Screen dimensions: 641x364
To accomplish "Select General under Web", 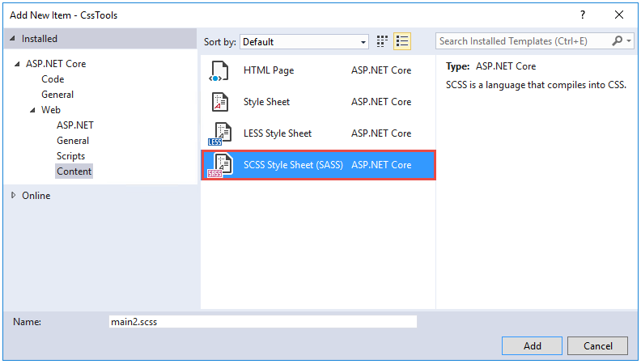I will tap(73, 141).
